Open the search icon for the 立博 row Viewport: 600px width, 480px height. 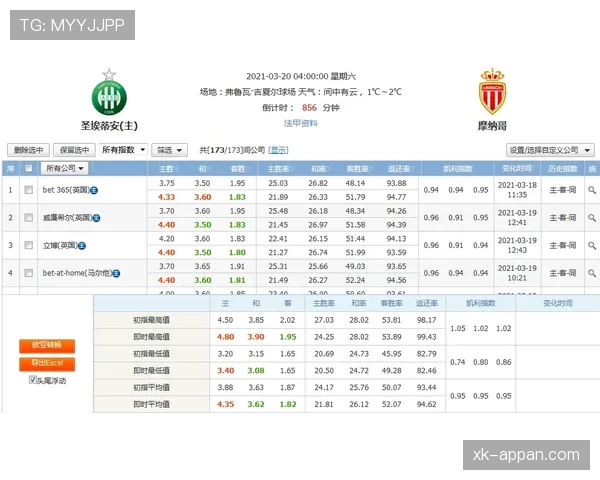point(591,245)
